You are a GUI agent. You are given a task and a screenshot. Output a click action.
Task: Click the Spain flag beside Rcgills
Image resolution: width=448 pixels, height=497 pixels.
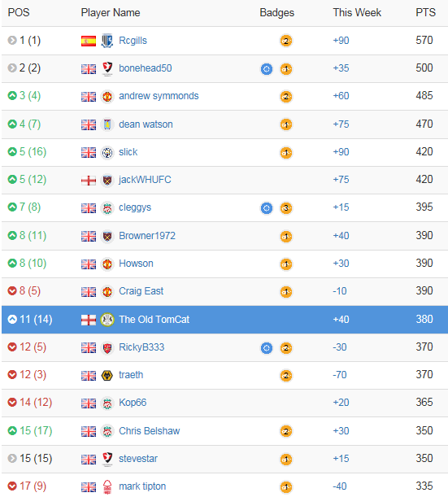coord(89,41)
